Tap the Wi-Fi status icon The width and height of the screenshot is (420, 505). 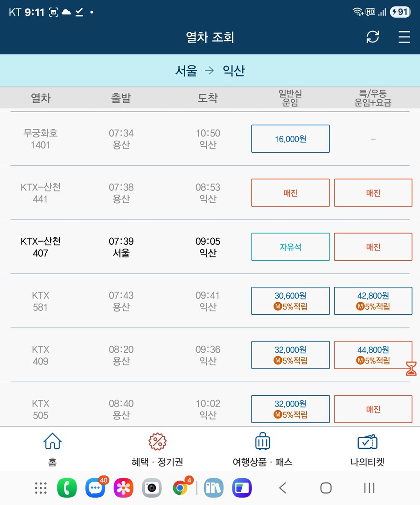coord(358,12)
